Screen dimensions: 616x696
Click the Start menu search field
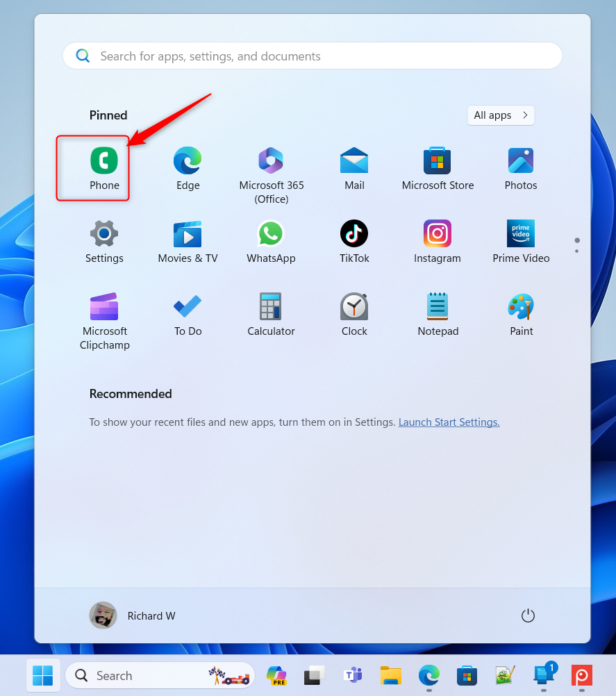313,56
